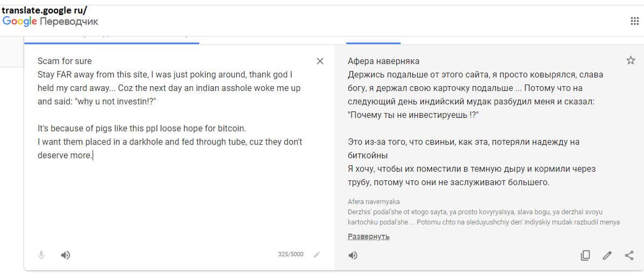The width and height of the screenshot is (644, 274).
Task: Click the Google logo
Action: 20,22
